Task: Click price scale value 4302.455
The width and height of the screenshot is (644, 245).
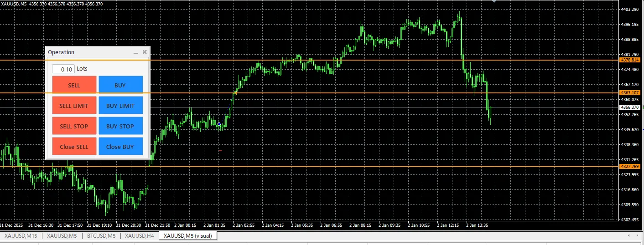Action: [631, 219]
